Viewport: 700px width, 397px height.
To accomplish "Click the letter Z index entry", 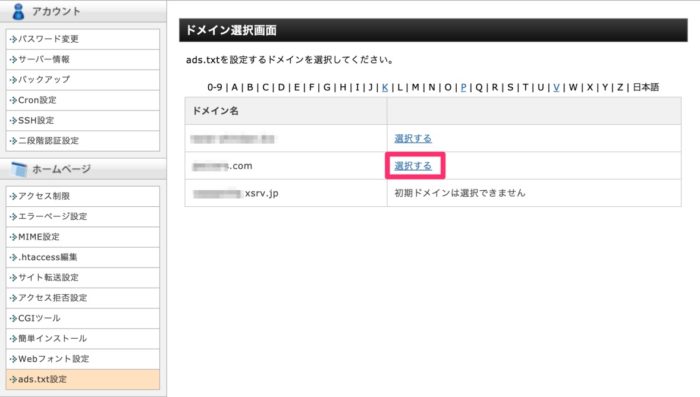I will (x=620, y=87).
